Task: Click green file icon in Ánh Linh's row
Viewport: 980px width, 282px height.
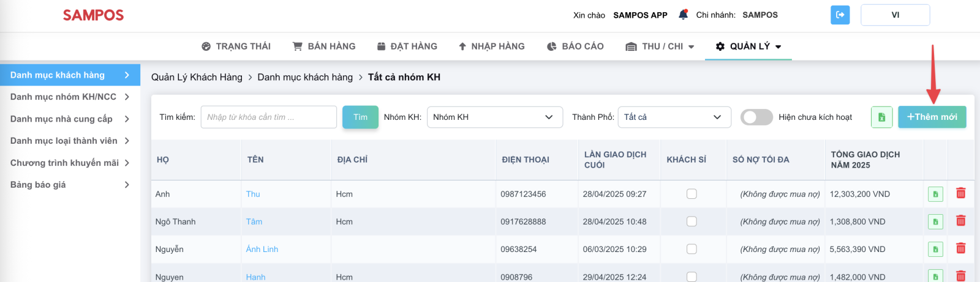Action: click(x=935, y=249)
